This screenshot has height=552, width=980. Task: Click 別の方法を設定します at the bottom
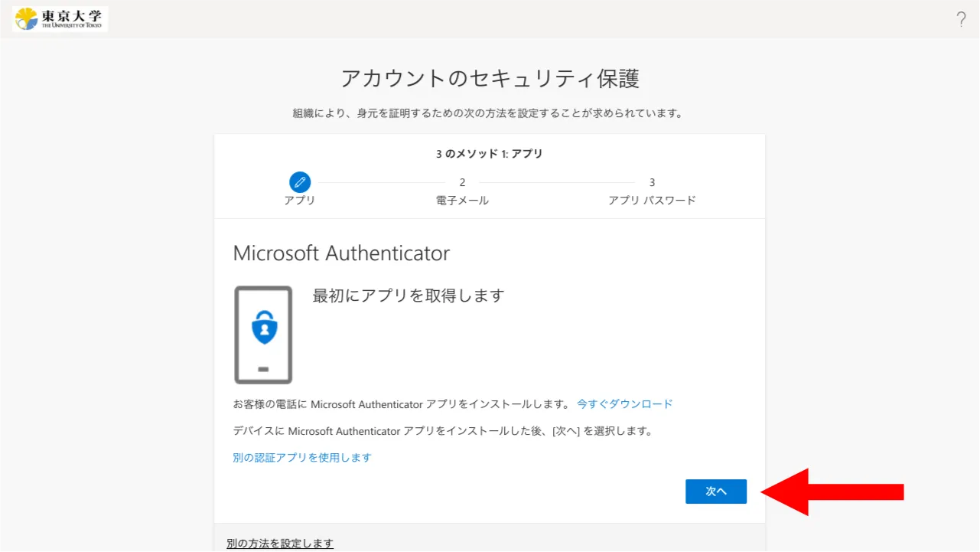[280, 544]
